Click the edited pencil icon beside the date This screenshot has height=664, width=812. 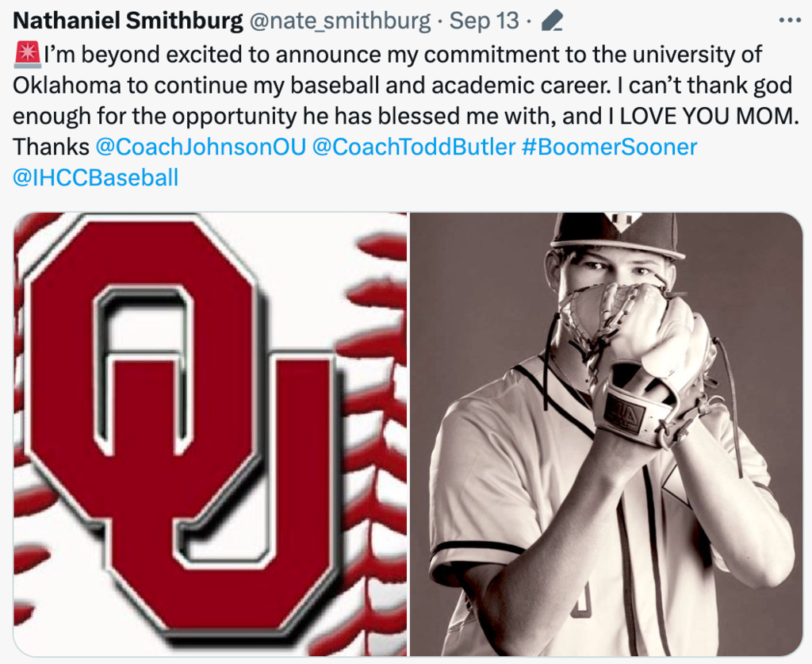coord(551,21)
